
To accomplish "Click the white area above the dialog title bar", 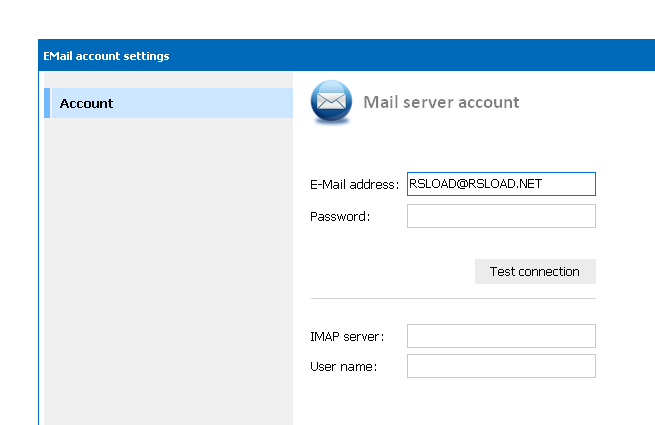I will point(300,18).
